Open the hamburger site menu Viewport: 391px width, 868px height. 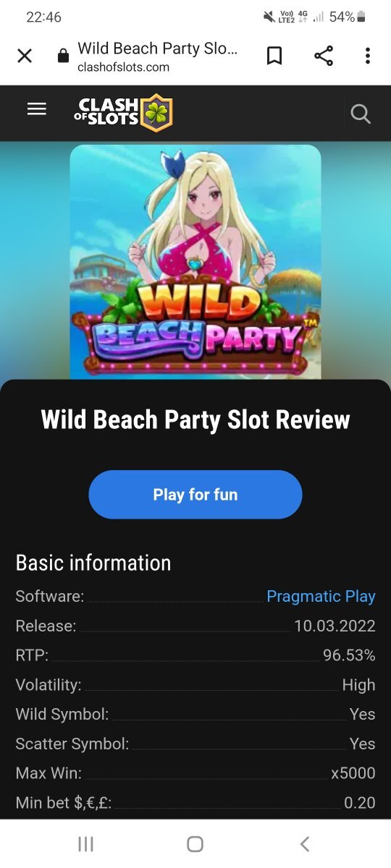pyautogui.click(x=36, y=109)
